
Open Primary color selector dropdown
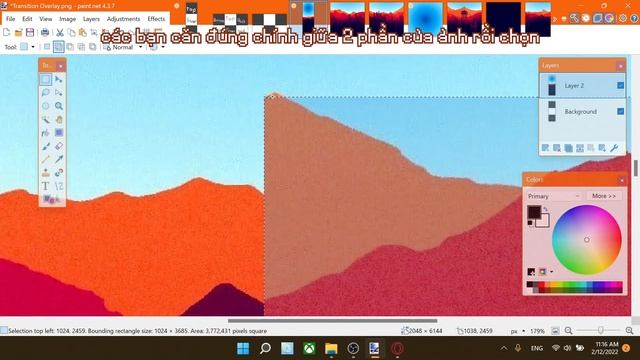(554, 196)
